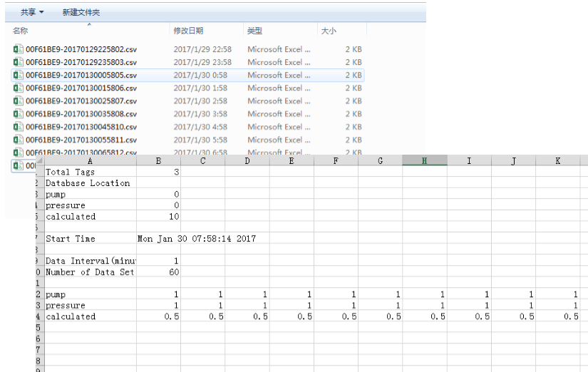Viewport: 588px width, 372px height.
Task: Click the 新建文件夹 button
Action: pos(81,12)
